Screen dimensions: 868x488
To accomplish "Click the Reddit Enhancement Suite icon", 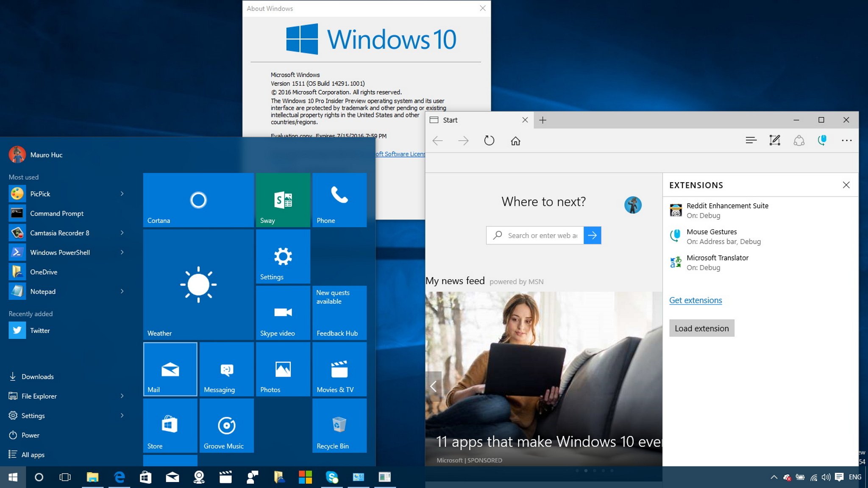I will point(676,210).
